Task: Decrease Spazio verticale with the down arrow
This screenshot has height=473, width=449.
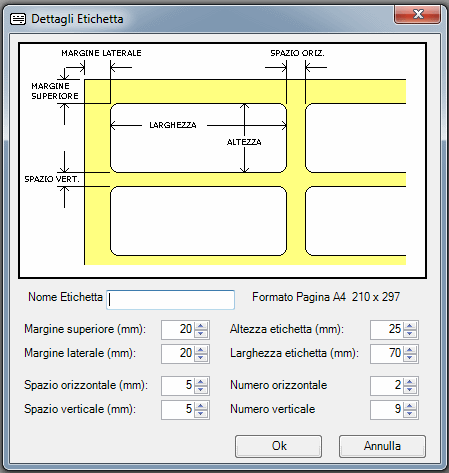Action: pyautogui.click(x=201, y=414)
